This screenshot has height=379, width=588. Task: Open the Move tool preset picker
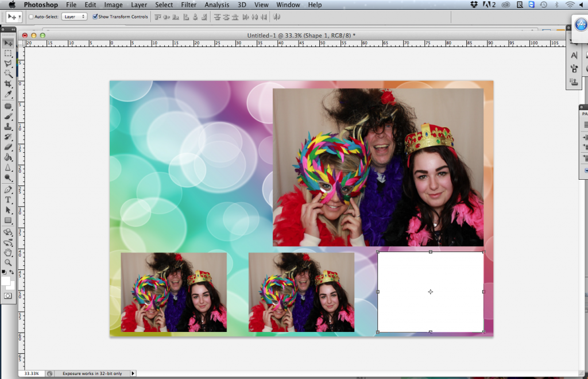click(13, 17)
